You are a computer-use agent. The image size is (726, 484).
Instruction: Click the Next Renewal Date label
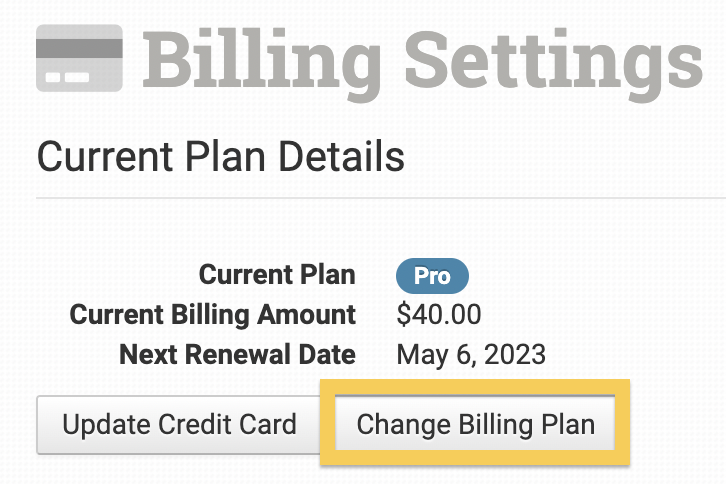pyautogui.click(x=237, y=354)
